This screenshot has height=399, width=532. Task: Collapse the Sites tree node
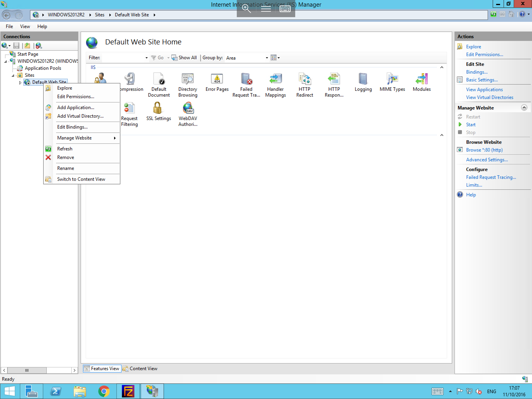coord(13,76)
